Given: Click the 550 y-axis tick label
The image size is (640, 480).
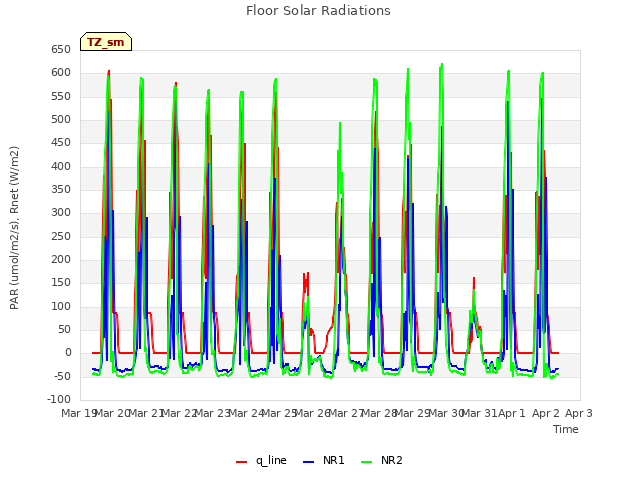Looking at the screenshot, I should coord(61,96).
